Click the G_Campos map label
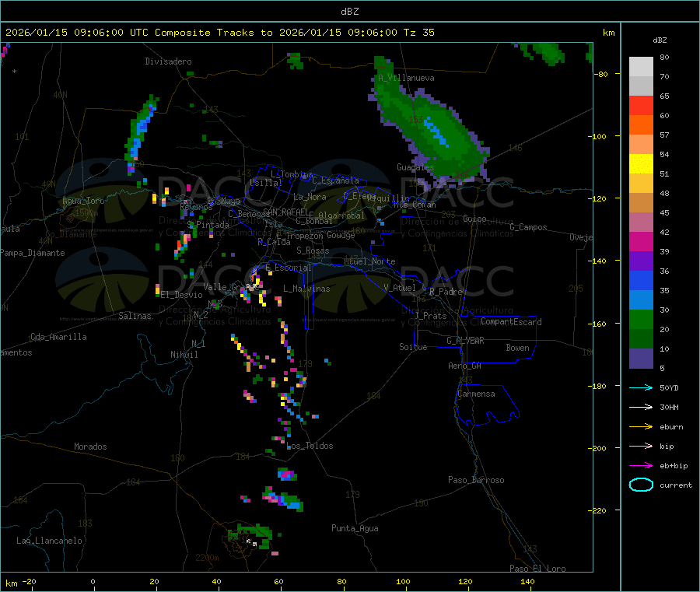The width and height of the screenshot is (700, 592). tap(528, 227)
